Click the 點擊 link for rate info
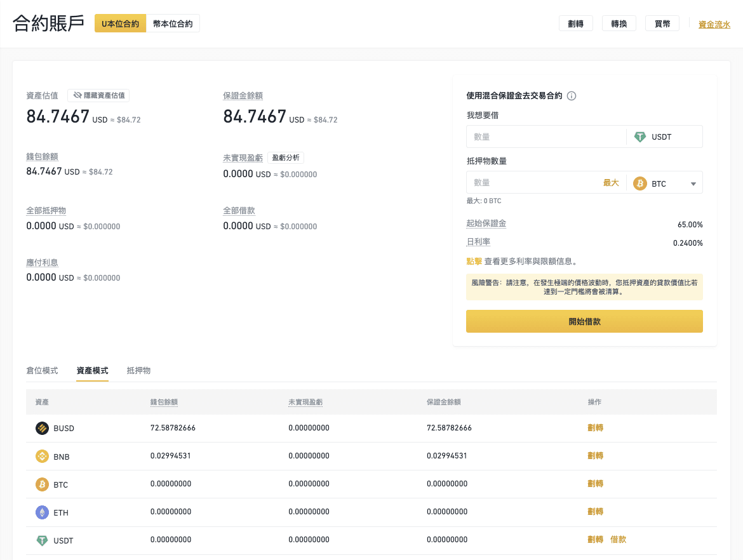The image size is (743, 560). [x=474, y=262]
